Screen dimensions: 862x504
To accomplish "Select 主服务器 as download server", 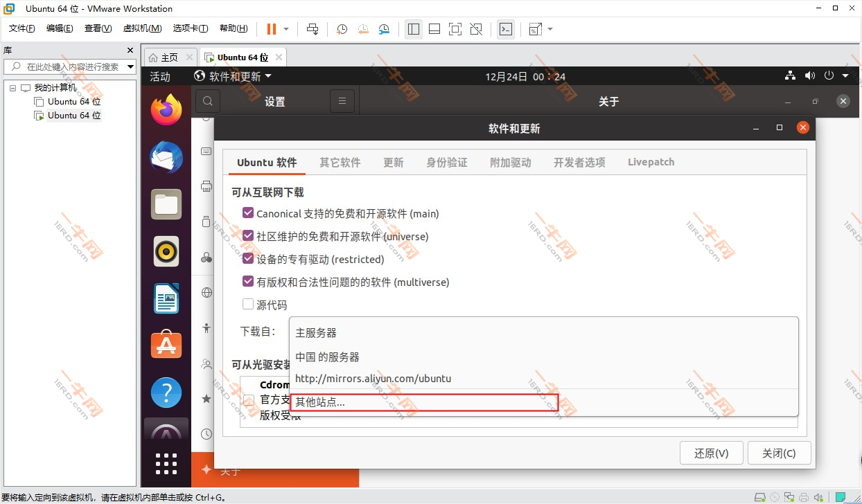I will (316, 332).
